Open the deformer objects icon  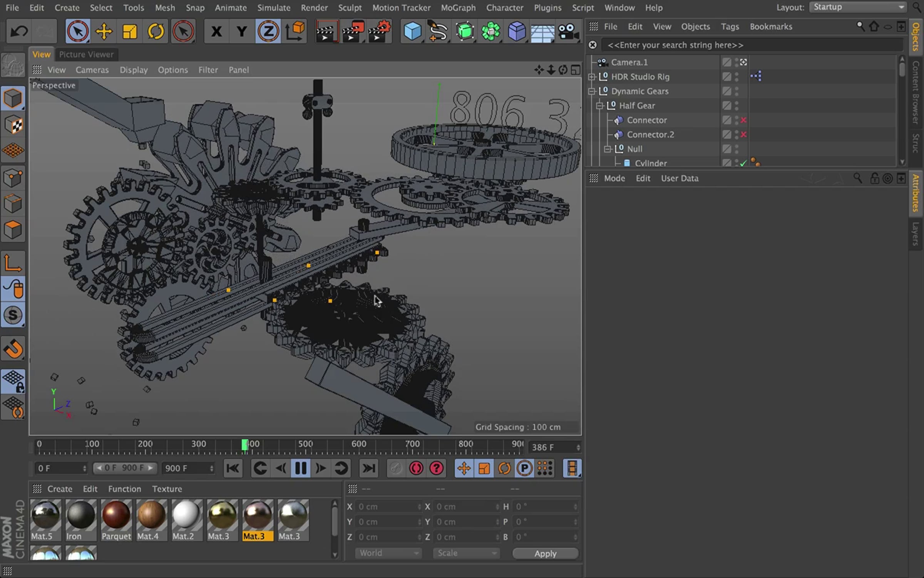(x=516, y=31)
